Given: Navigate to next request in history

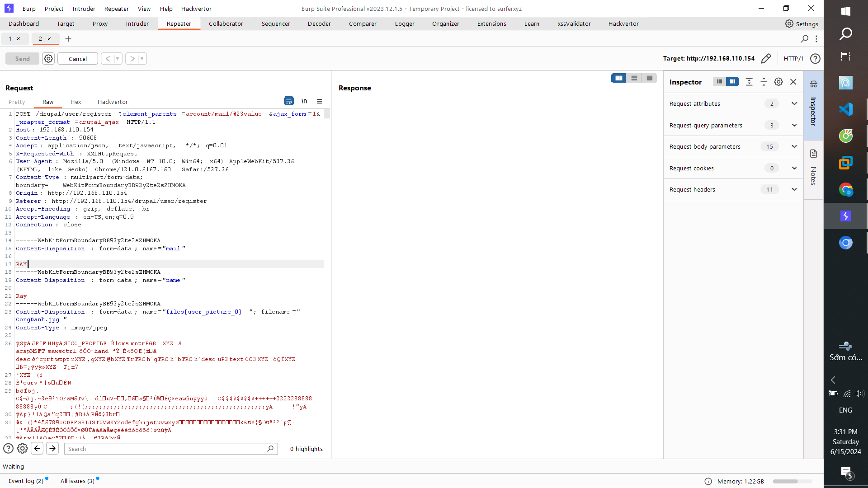Looking at the screenshot, I should [132, 59].
